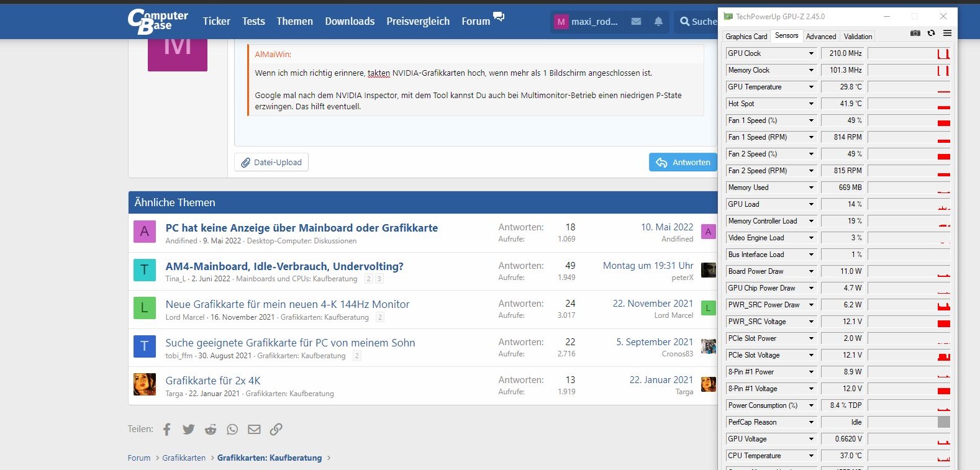
Task: Click avatar T of Tina_L thread
Action: [145, 270]
